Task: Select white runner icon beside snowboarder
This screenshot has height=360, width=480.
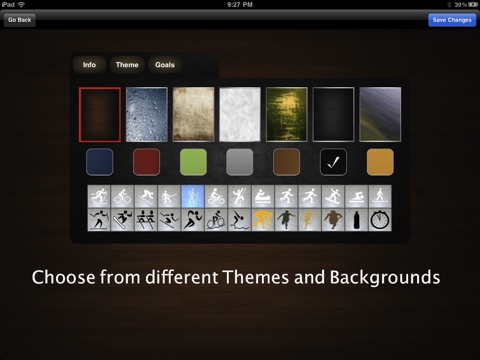Action: 310,196
